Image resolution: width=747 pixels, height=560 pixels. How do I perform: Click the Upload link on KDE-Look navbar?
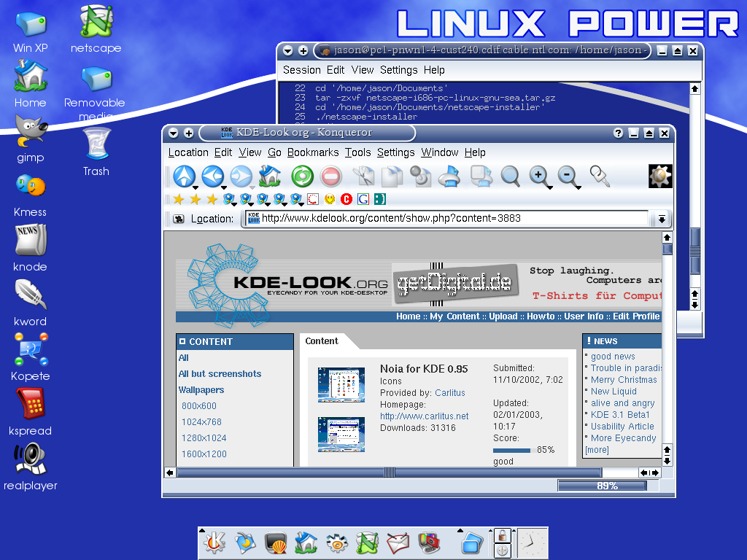pos(503,316)
